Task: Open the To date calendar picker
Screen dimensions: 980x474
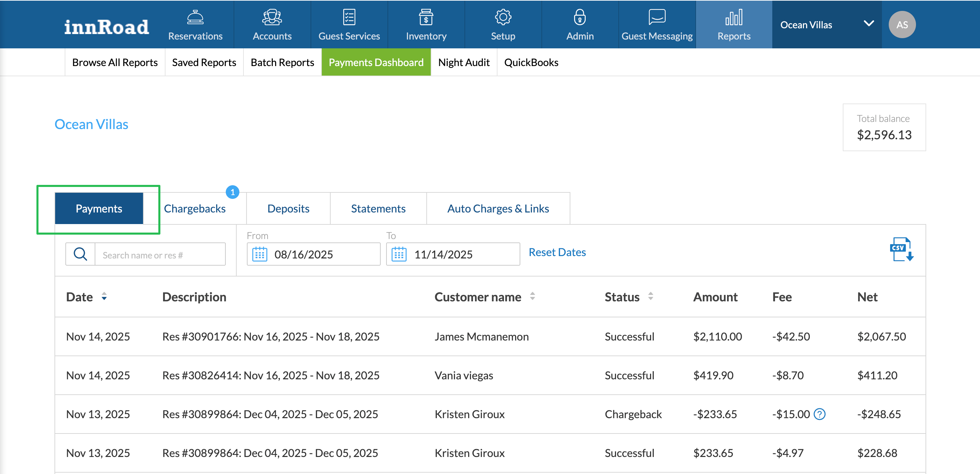Action: [x=399, y=254]
